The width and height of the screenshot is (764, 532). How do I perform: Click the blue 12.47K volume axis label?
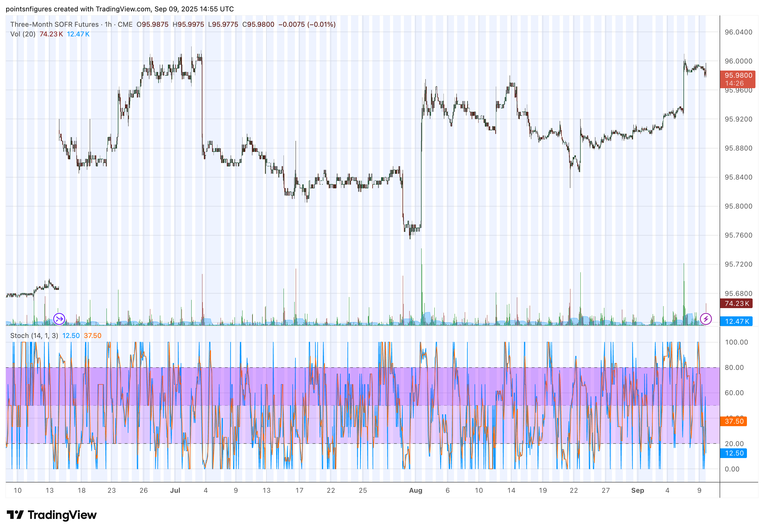[x=736, y=321]
